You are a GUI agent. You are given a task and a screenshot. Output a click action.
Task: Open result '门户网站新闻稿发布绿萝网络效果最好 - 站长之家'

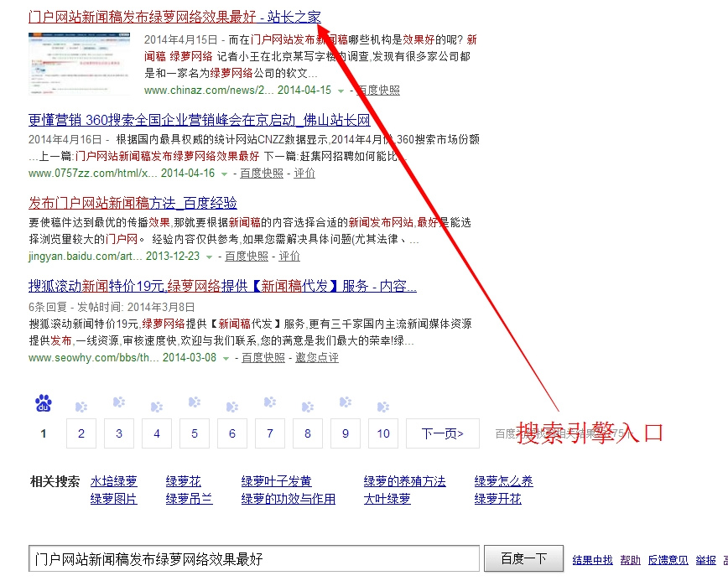pyautogui.click(x=174, y=17)
